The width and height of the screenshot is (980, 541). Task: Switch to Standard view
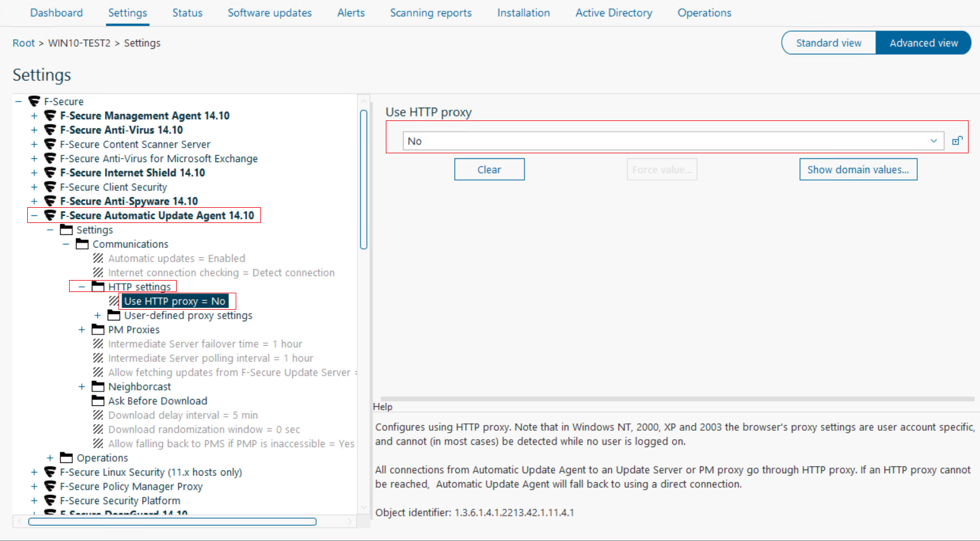tap(829, 43)
